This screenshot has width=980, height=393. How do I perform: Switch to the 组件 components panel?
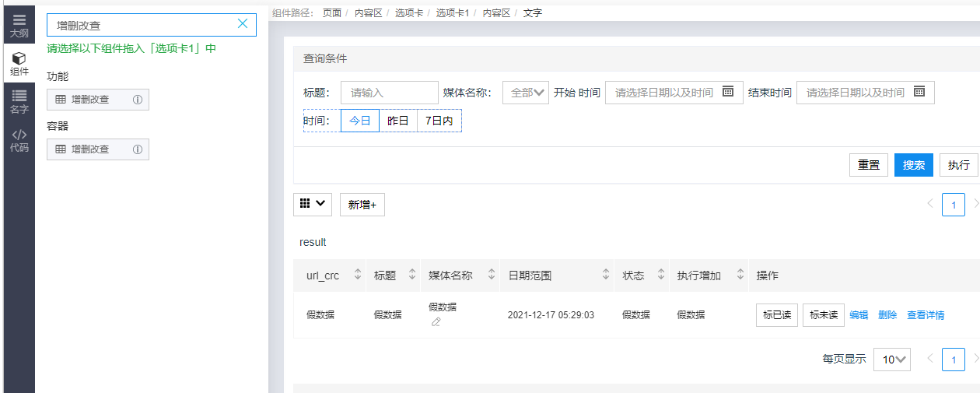tap(19, 64)
